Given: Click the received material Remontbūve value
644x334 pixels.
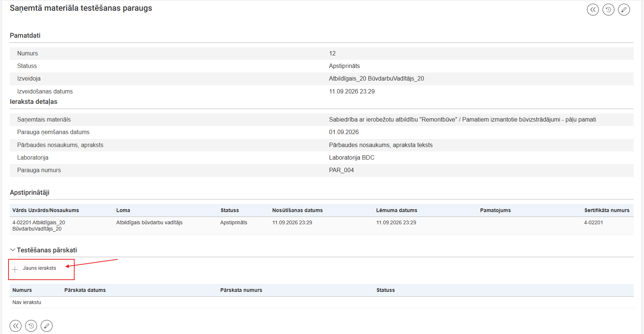Looking at the screenshot, I should pyautogui.click(x=462, y=120).
